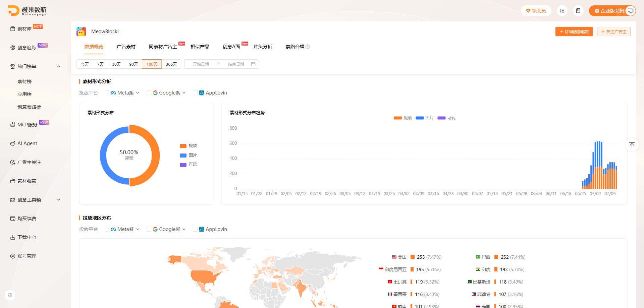Click 领会员 button
This screenshot has height=308, width=644.
(x=536, y=11)
